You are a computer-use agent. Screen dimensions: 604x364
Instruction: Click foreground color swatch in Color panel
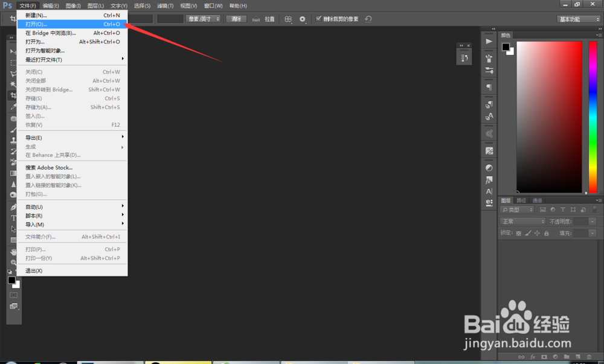click(x=506, y=46)
